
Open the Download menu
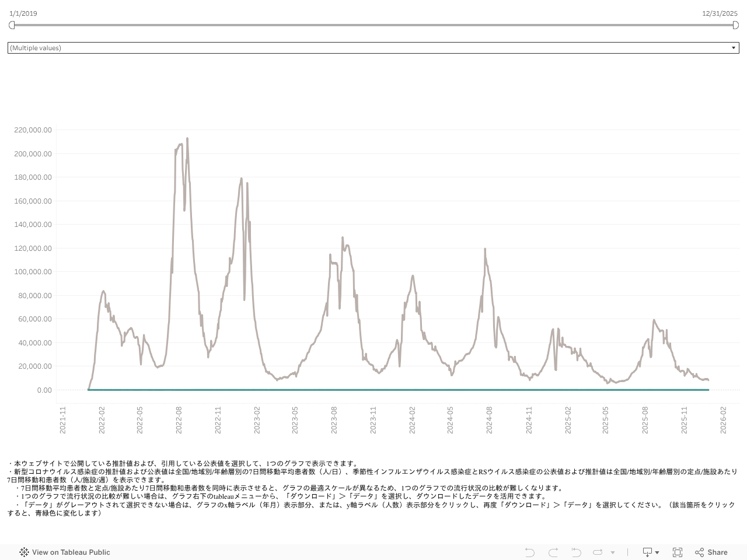click(x=650, y=552)
